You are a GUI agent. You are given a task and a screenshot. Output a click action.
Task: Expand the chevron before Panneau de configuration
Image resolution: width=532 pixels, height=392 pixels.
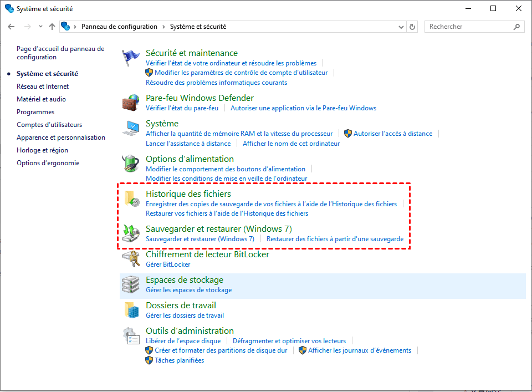tap(75, 27)
